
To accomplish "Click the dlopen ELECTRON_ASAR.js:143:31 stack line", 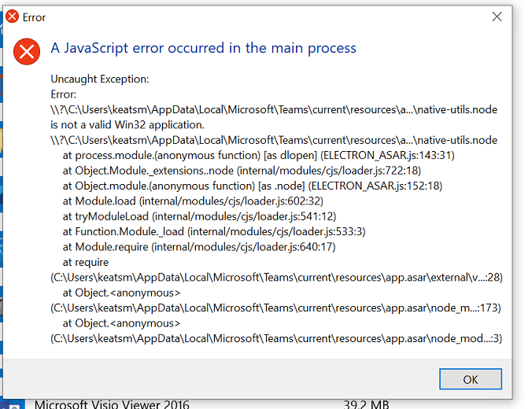I will pos(258,155).
